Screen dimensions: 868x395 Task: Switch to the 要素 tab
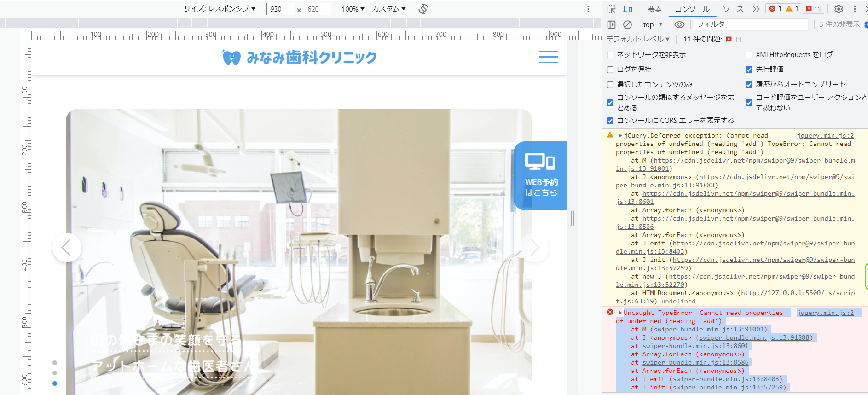pos(655,9)
